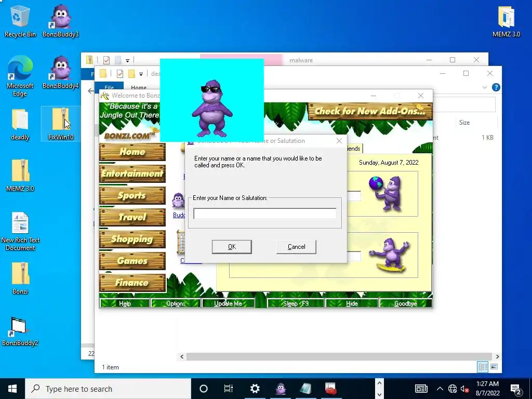Switch to details view icon in Explorer
532x399 pixels.
coord(483,366)
